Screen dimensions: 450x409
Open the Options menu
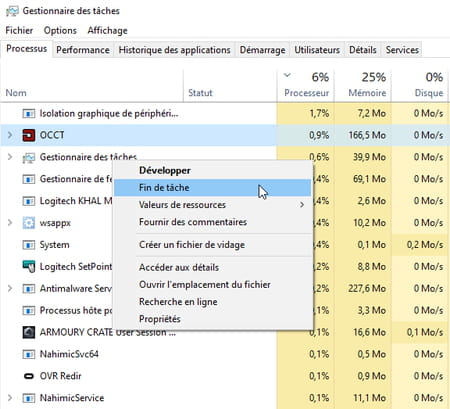(x=60, y=30)
